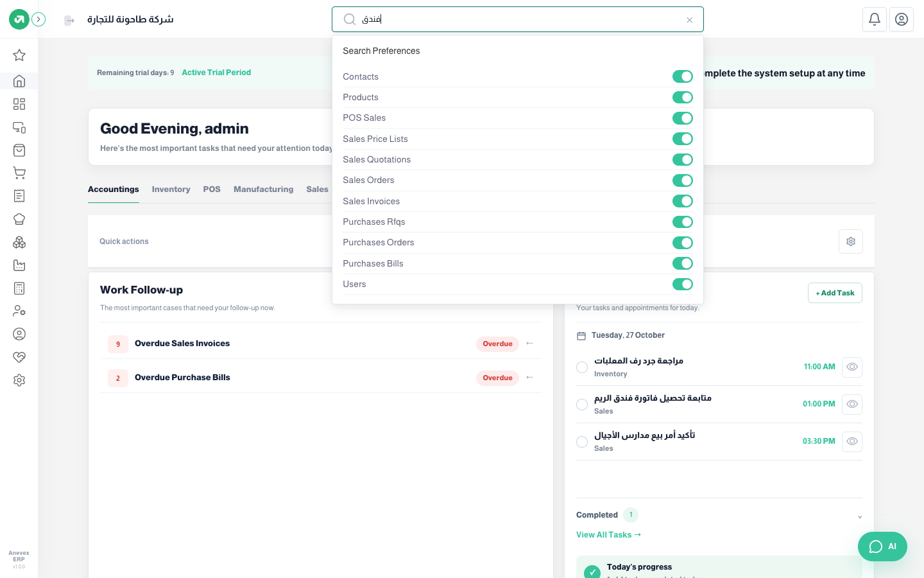Open the stacked cubes sidebar icon
Image resolution: width=924 pixels, height=578 pixels.
(19, 242)
